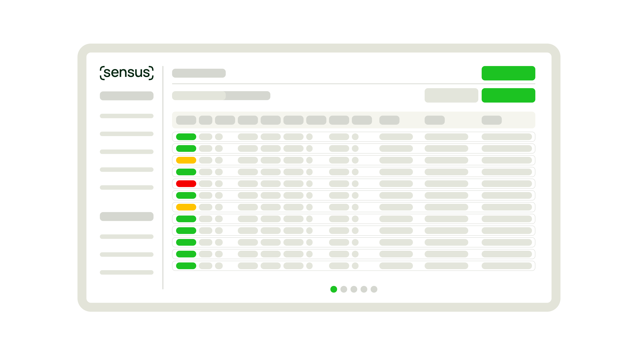Screen dimensions: 644x362
Task: Go to the fourth pagination dot
Action: pos(364,289)
